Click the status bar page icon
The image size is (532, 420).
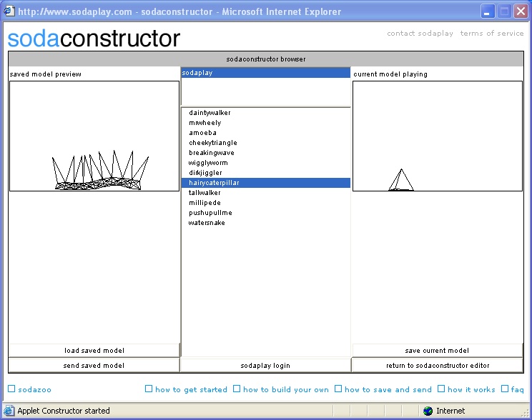(9, 411)
